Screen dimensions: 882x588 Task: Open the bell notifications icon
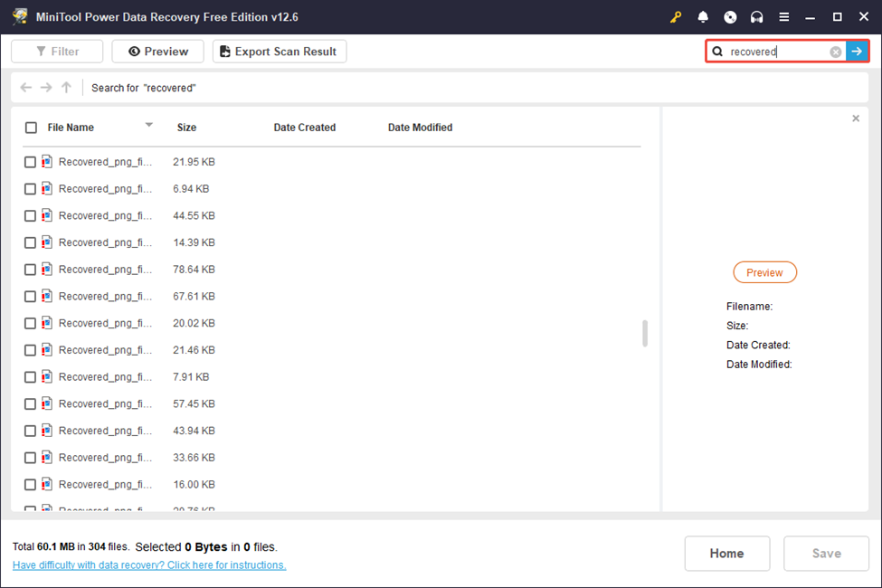(703, 17)
